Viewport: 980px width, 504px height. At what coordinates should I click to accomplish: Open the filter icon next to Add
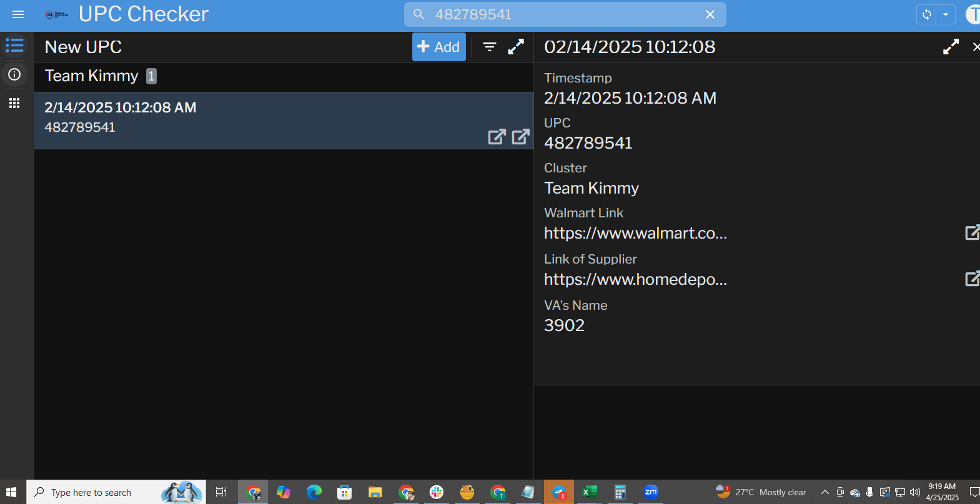click(490, 47)
